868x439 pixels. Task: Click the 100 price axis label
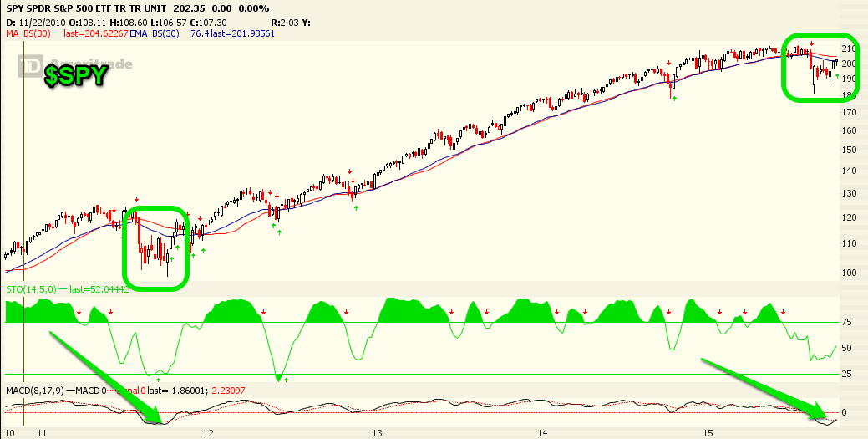click(x=849, y=272)
